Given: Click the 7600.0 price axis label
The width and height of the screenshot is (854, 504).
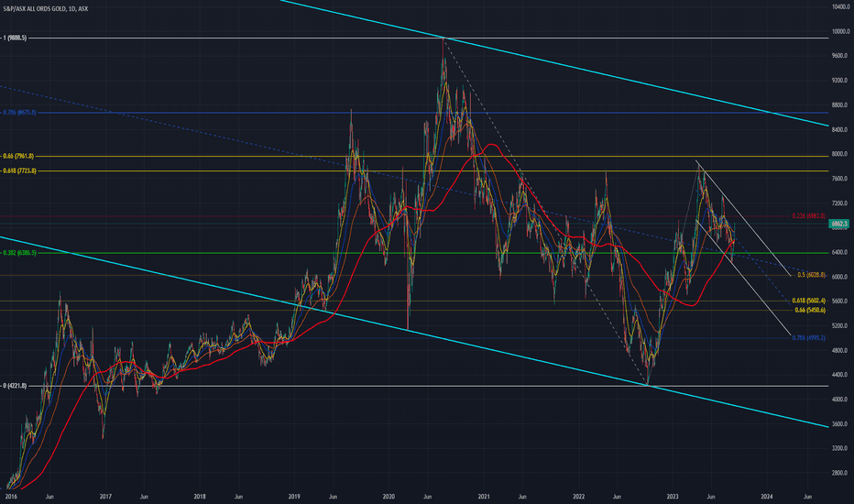Looking at the screenshot, I should [839, 179].
